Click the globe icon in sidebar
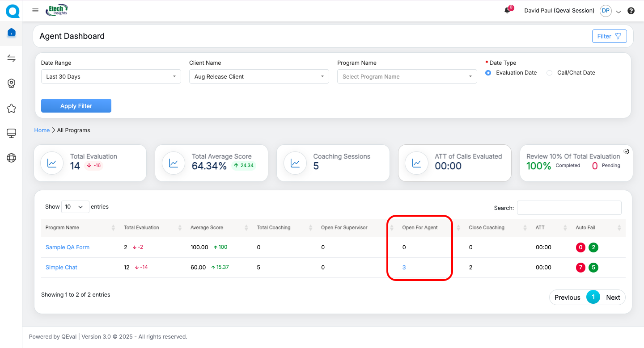Screen dimensions: 644x348 tap(12, 158)
